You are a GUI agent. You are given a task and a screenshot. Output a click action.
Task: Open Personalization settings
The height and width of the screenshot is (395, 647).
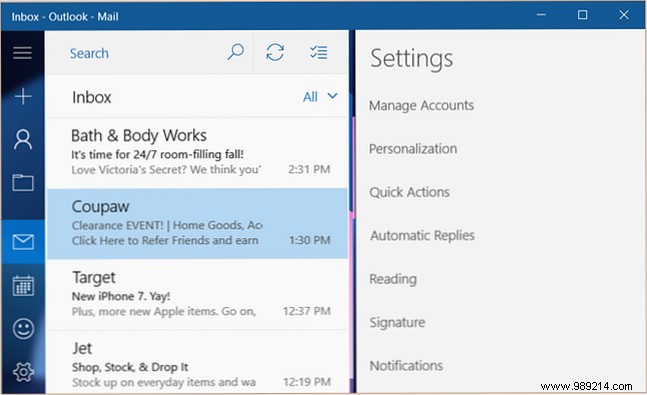pyautogui.click(x=413, y=149)
